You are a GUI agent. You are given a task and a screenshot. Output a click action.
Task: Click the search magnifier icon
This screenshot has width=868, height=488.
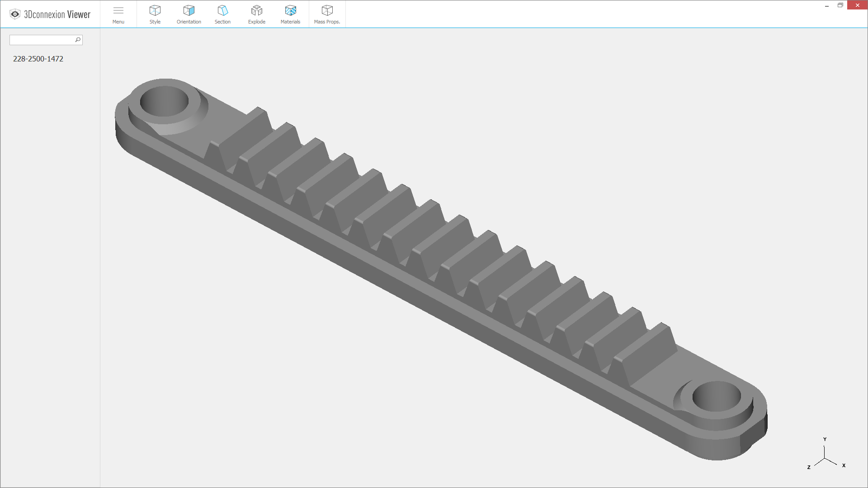78,40
